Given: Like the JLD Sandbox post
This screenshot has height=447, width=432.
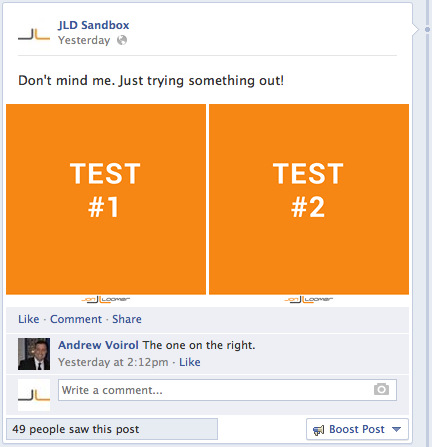Looking at the screenshot, I should (29, 319).
